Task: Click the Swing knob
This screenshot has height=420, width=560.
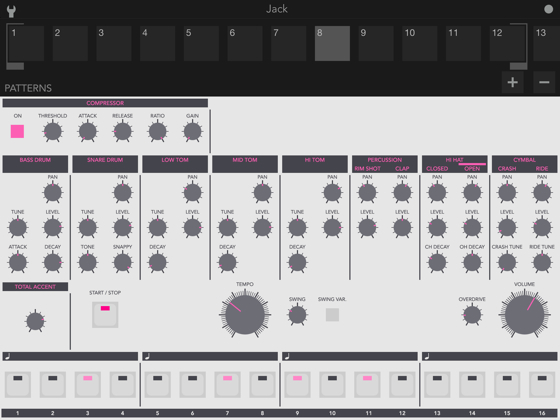Action: (x=297, y=315)
